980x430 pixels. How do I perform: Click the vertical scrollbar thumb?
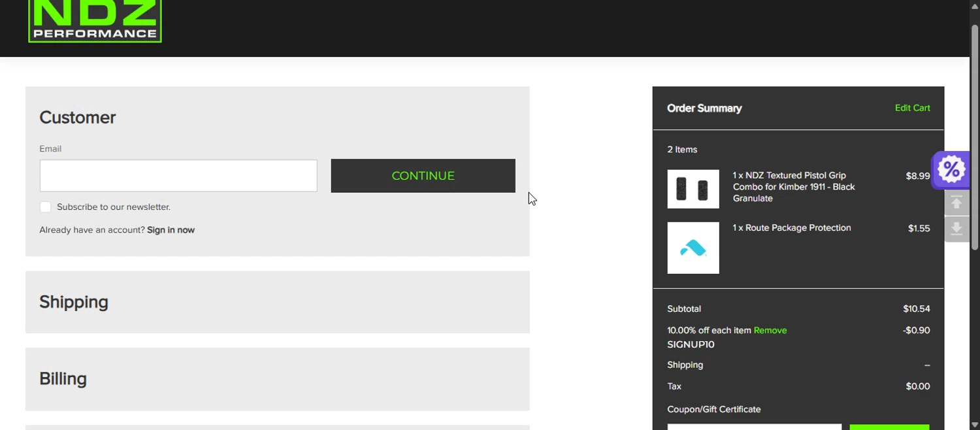[975, 137]
